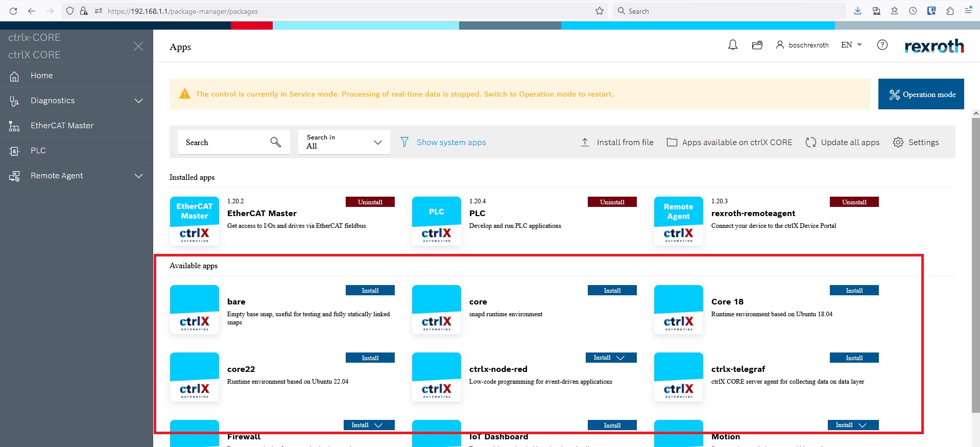Open the help question mark icon

click(x=882, y=45)
